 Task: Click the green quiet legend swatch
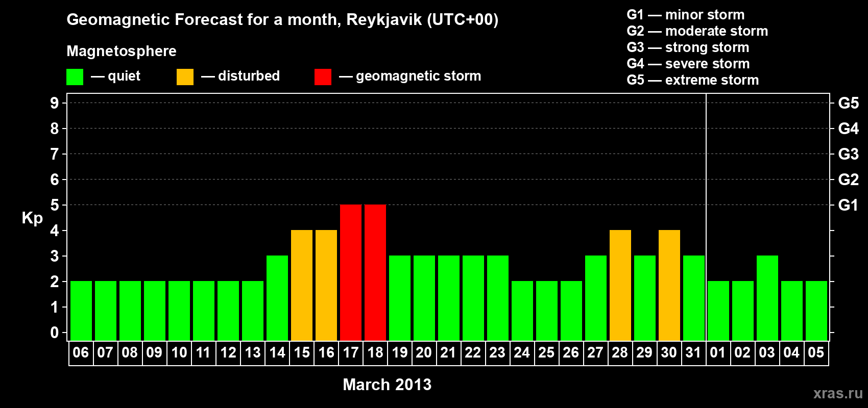(75, 77)
